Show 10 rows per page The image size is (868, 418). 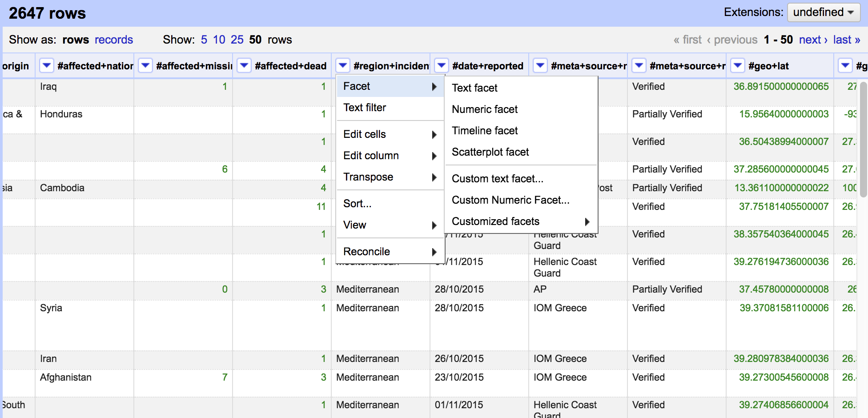click(219, 40)
